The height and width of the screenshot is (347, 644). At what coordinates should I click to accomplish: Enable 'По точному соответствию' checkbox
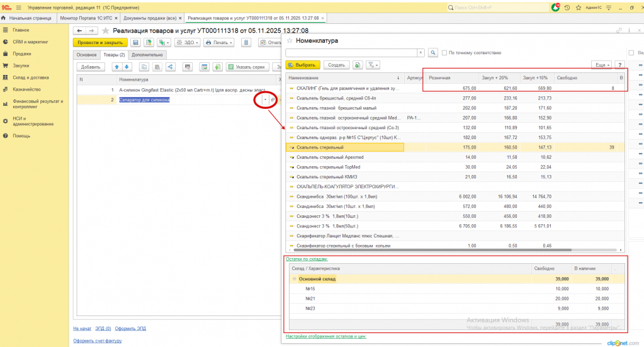[x=444, y=53]
